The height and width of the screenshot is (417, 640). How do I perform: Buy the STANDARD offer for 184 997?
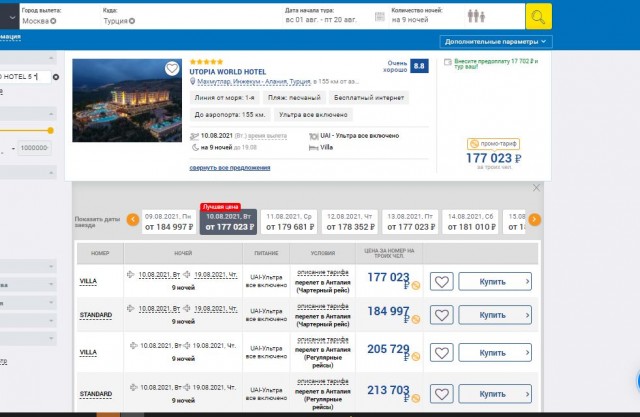pos(495,315)
